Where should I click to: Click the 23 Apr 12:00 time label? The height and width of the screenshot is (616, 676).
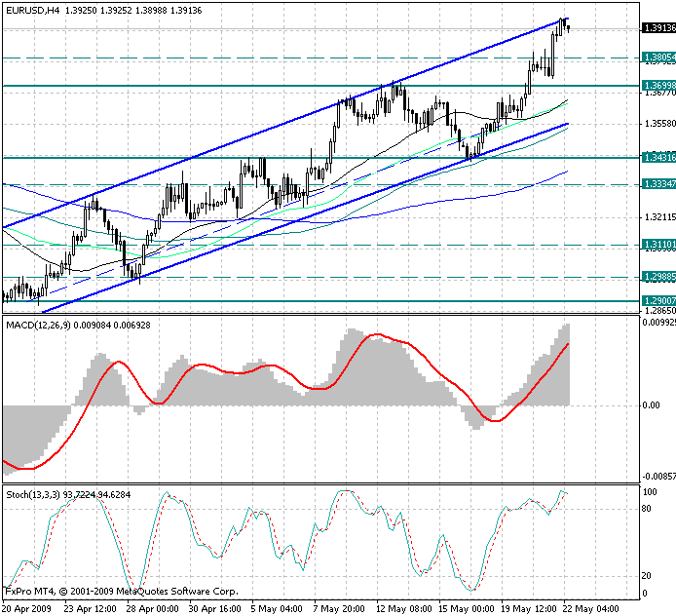point(91,609)
